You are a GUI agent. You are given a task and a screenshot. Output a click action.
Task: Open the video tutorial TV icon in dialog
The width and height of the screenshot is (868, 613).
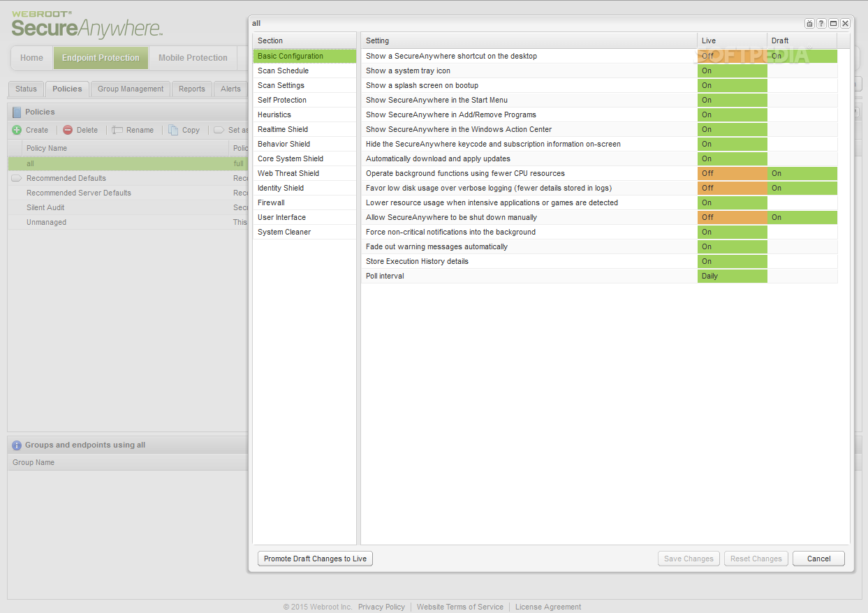809,23
